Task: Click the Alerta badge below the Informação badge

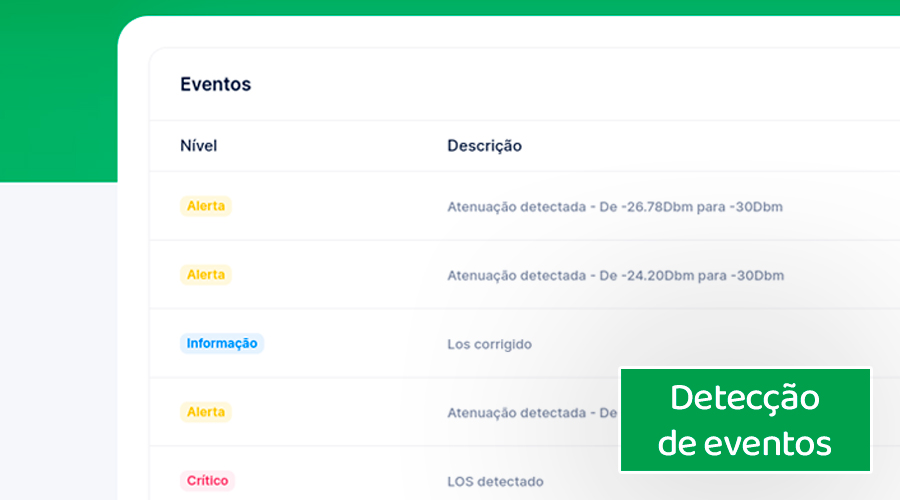Action: pos(206,411)
